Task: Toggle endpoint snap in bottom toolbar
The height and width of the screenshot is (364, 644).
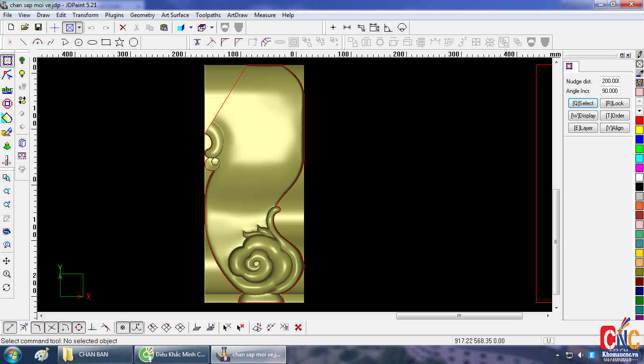Action: click(10, 327)
